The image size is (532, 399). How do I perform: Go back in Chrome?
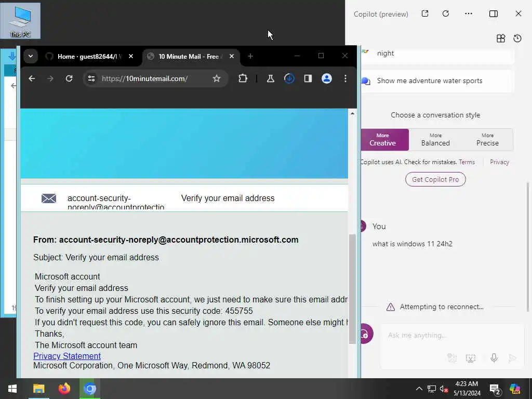coord(32,79)
